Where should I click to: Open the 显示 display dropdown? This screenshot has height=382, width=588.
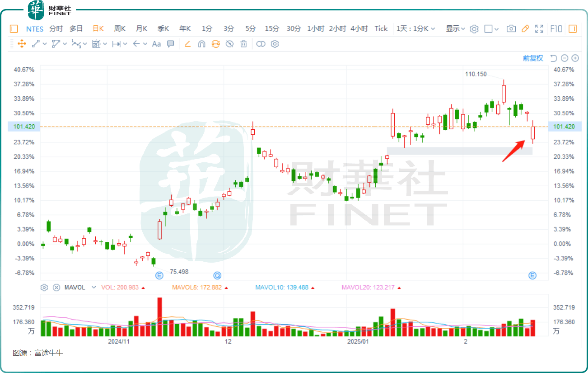pyautogui.click(x=456, y=28)
